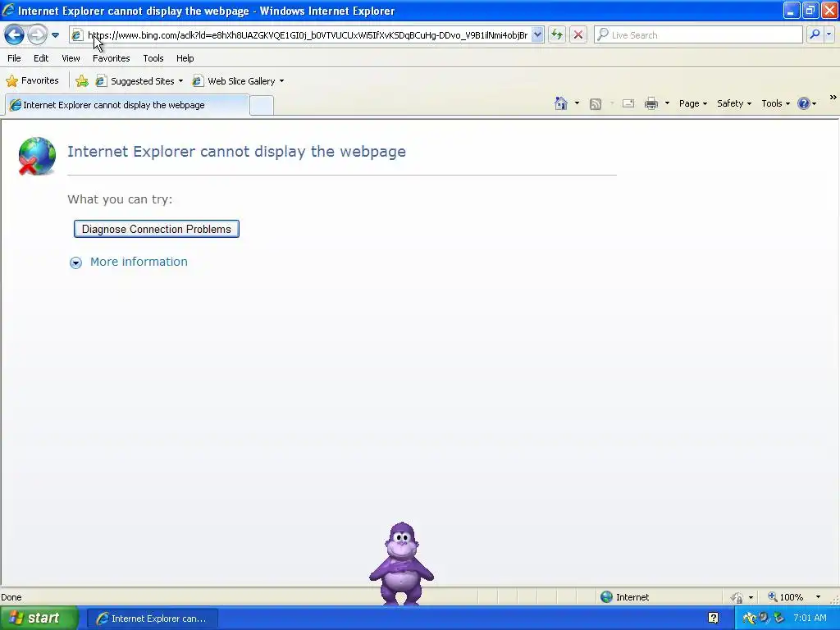Image resolution: width=840 pixels, height=630 pixels.
Task: Click the Forward arrow button
Action: [x=37, y=35]
